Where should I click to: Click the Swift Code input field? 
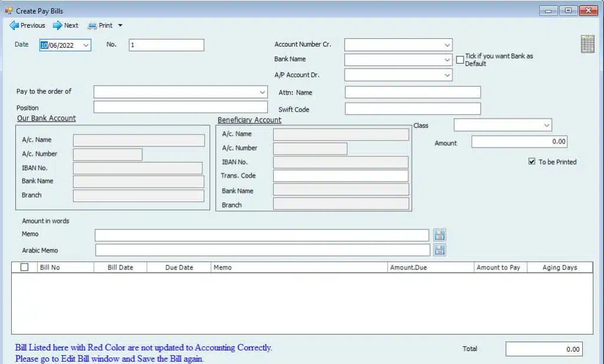pos(412,109)
